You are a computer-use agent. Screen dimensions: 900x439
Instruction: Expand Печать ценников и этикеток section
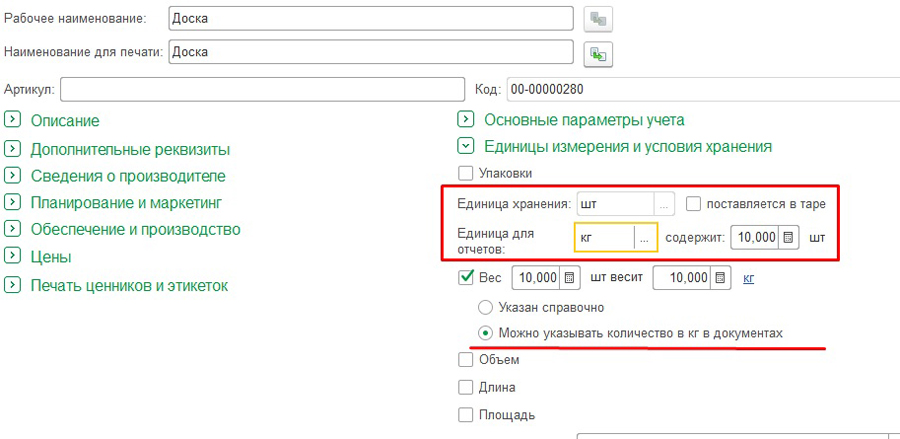coord(12,286)
